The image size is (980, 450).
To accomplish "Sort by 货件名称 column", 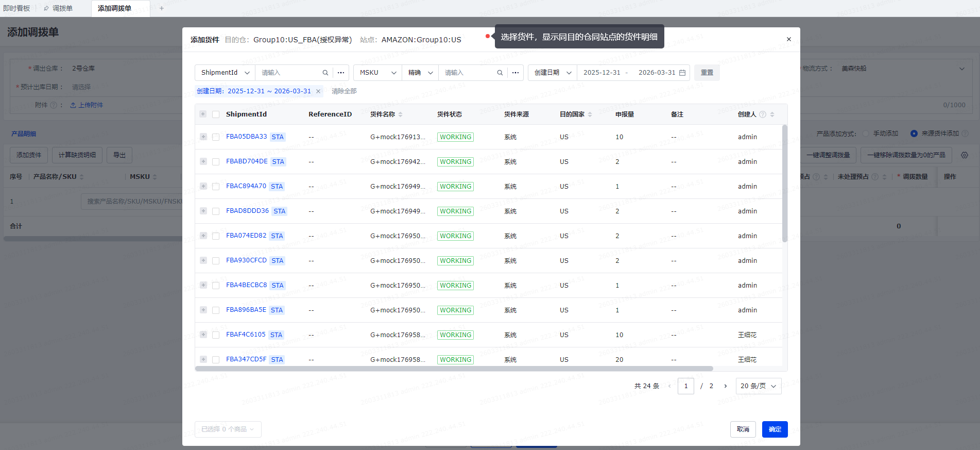I will click(x=400, y=114).
